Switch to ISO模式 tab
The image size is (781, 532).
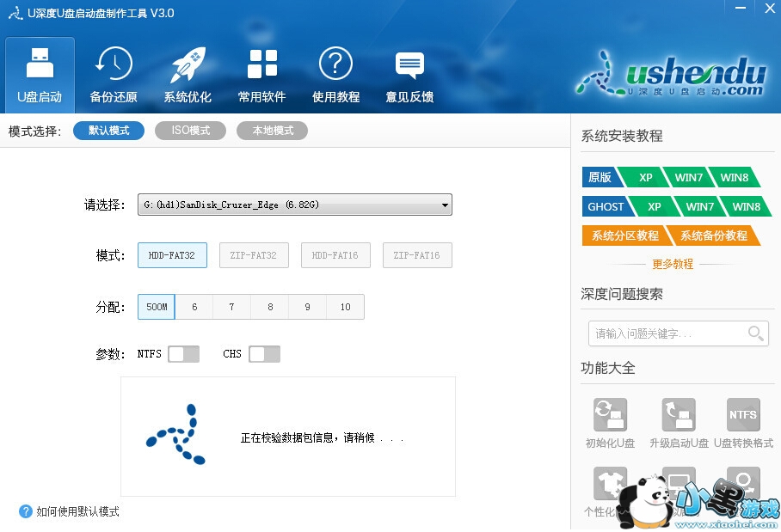190,131
